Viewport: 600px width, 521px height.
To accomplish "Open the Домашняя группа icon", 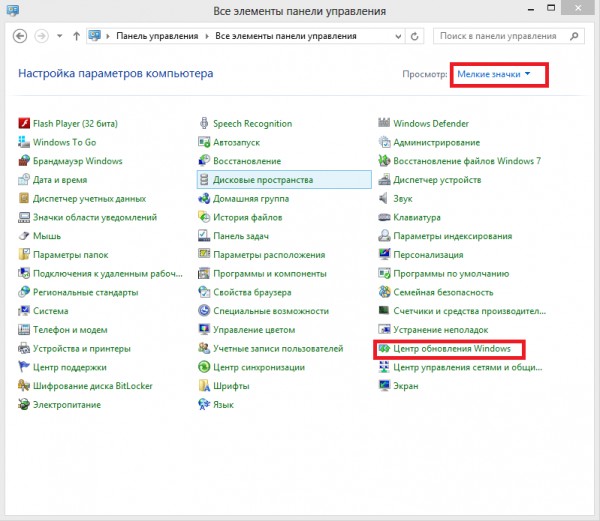I will coord(204,199).
